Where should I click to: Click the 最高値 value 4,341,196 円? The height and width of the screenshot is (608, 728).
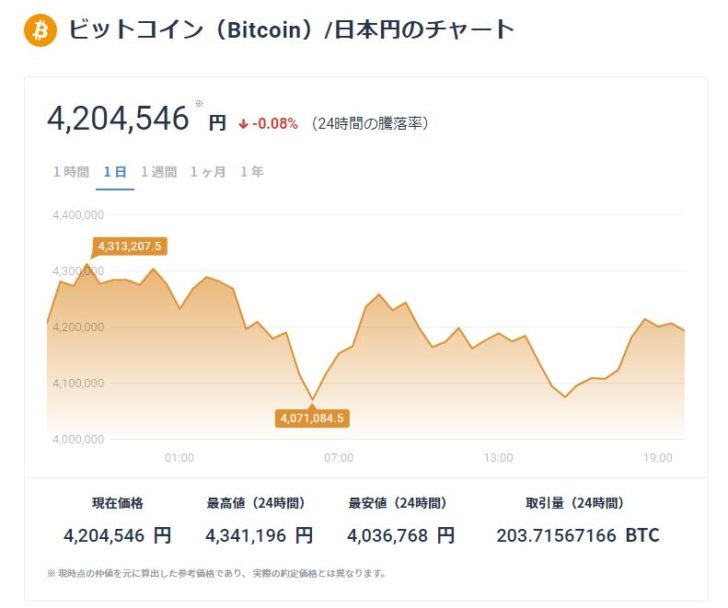point(259,535)
